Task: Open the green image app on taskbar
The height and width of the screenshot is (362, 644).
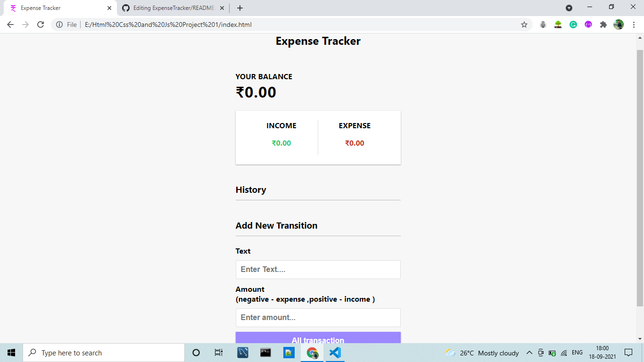Action: 289,353
